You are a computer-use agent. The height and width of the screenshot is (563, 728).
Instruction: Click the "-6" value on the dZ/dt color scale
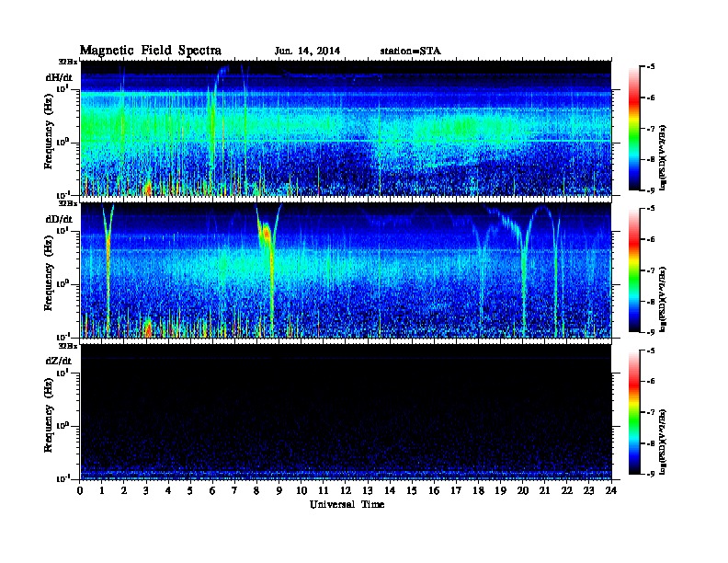[x=651, y=382]
